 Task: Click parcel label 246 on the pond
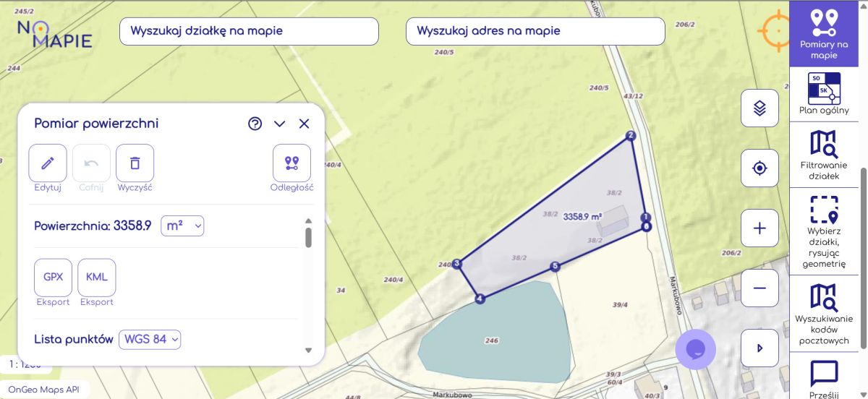tap(492, 340)
